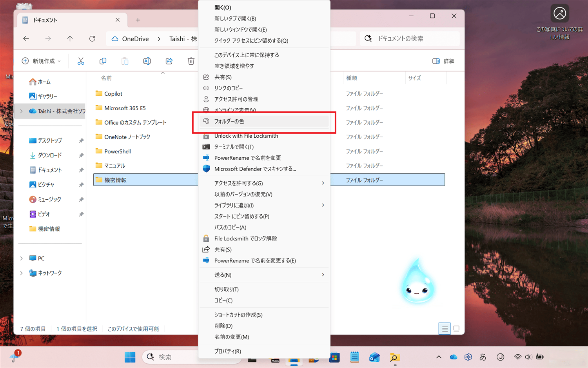Viewport: 588px width, 368px height.
Task: Select プロパティ(R) at menu bottom
Action: [x=264, y=351]
